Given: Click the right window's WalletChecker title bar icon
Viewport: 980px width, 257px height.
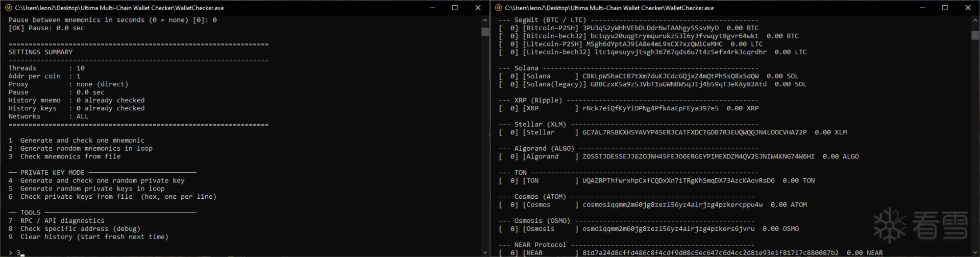Looking at the screenshot, I should coord(498,8).
